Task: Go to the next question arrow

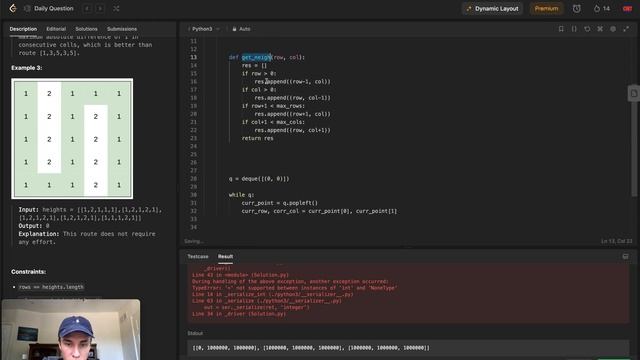Action: tap(100, 8)
